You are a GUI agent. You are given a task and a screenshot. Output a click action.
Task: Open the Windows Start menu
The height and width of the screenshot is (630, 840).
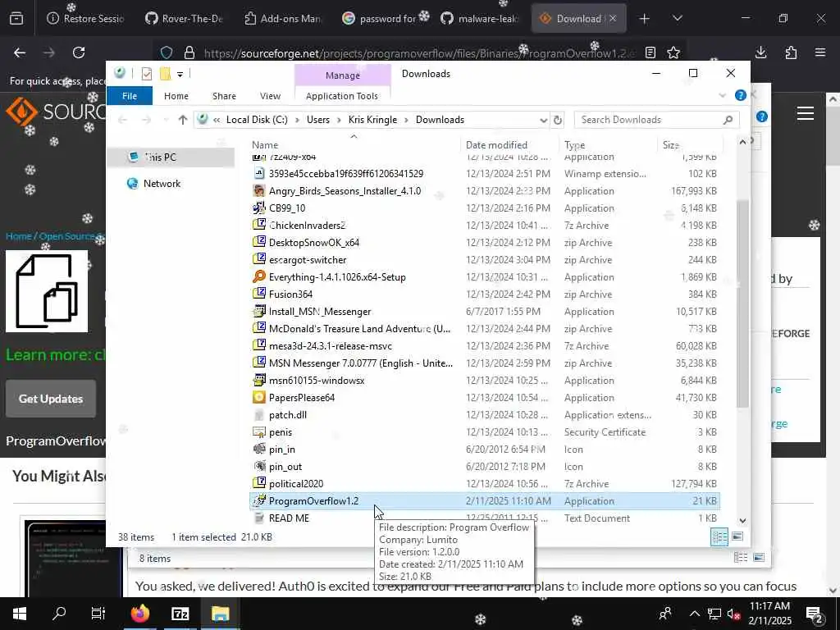click(20, 614)
